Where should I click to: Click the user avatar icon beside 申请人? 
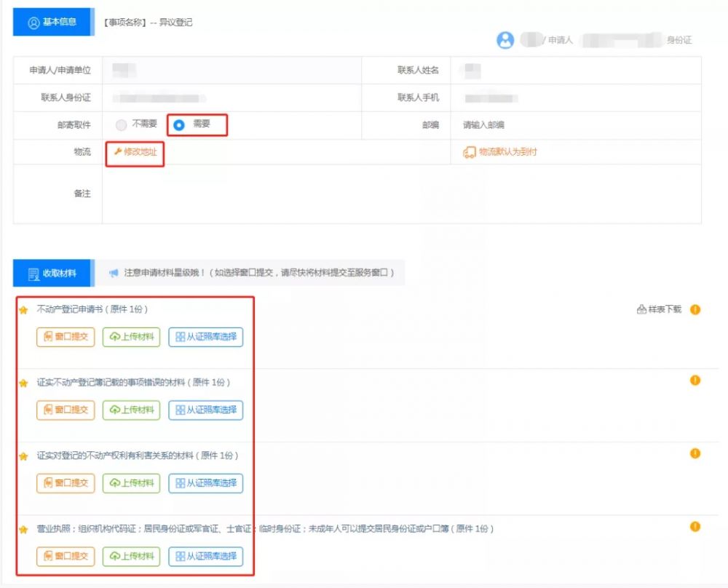click(x=505, y=40)
